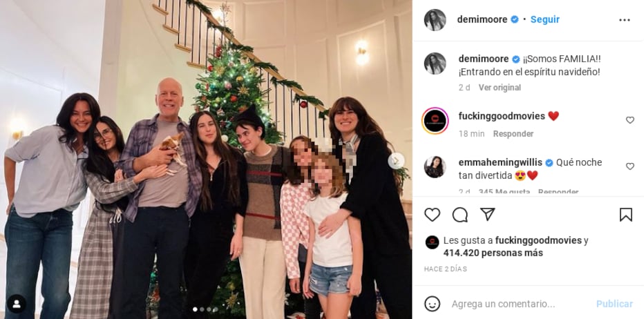Open emmahemingwillis profile avatar

point(435,167)
